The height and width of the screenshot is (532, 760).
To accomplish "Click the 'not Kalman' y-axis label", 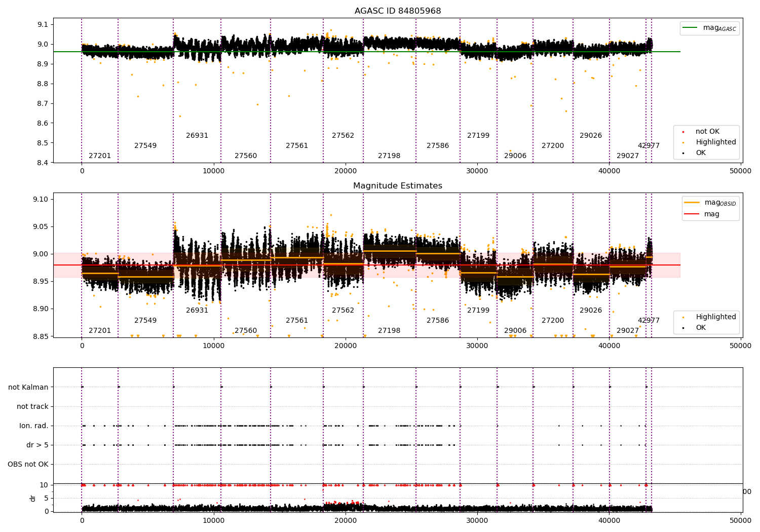I will tap(28, 387).
